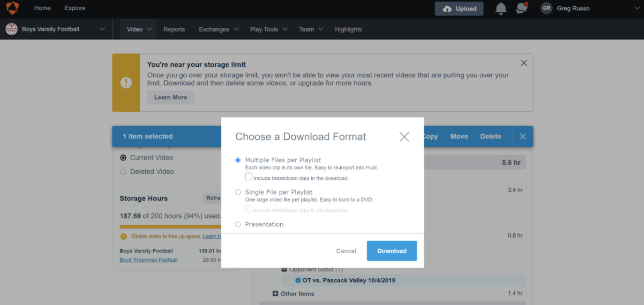Click the Boys Varsity Football team logo
Viewport: 644px width, 305px height.
11,29
